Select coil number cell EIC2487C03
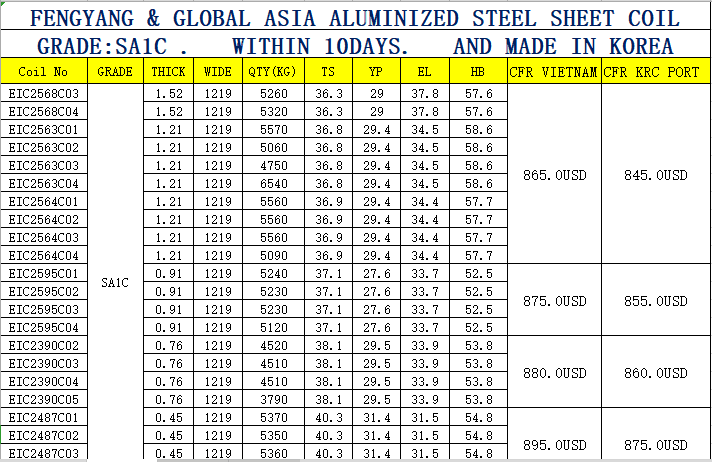Viewport: 712px width, 462px height. (44, 453)
